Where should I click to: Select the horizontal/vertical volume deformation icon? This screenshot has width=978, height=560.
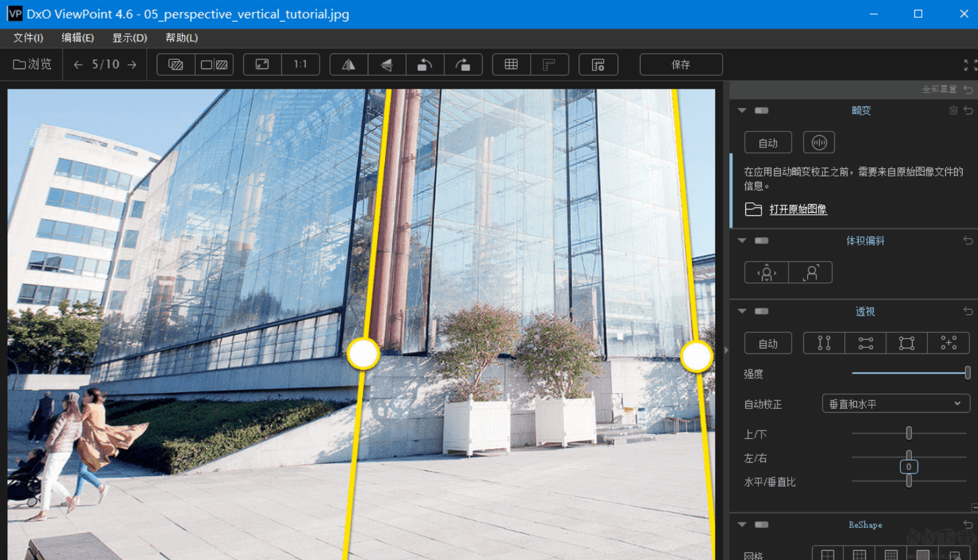pos(766,273)
